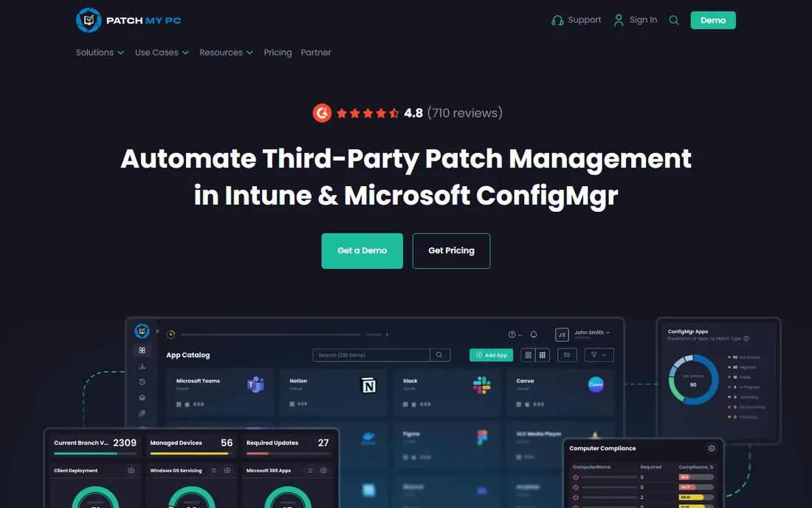Viewport: 812px width, 508px height.
Task: Expand the Resources menu
Action: coord(227,52)
